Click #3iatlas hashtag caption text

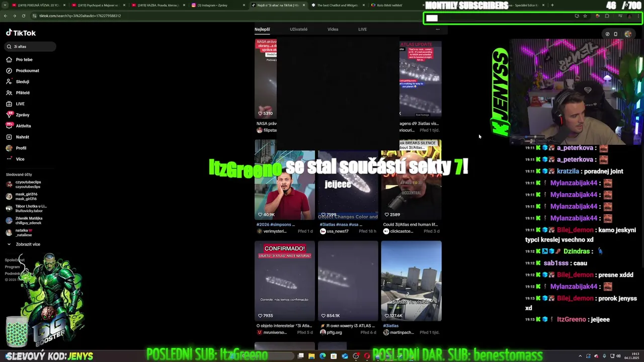point(391,326)
